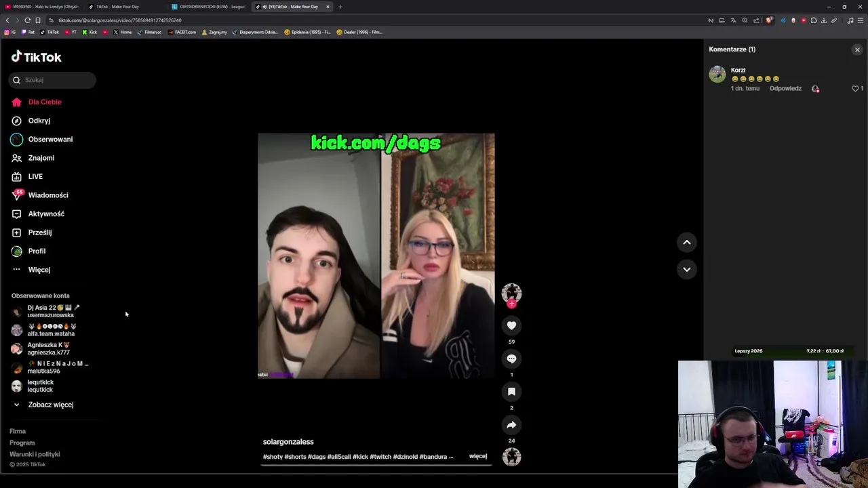Screen dimensions: 868x488
Task: Go to the next video with down chevron
Action: (x=686, y=269)
